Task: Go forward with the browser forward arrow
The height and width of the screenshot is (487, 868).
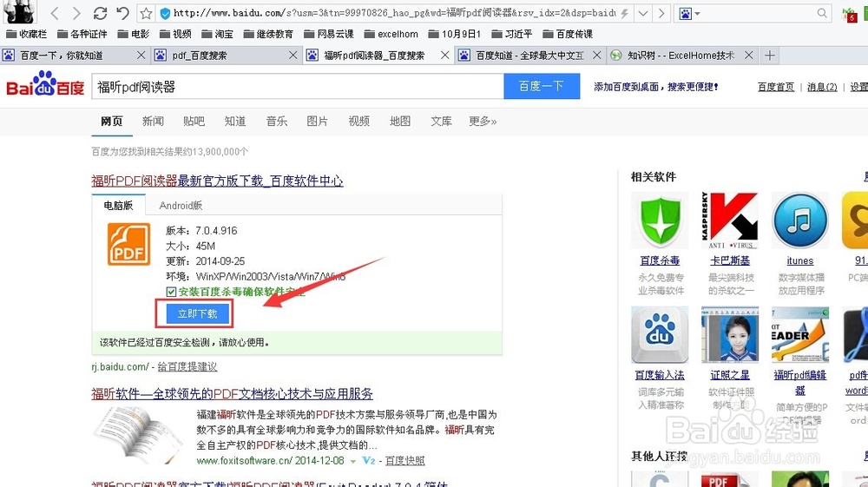Action: pos(76,13)
